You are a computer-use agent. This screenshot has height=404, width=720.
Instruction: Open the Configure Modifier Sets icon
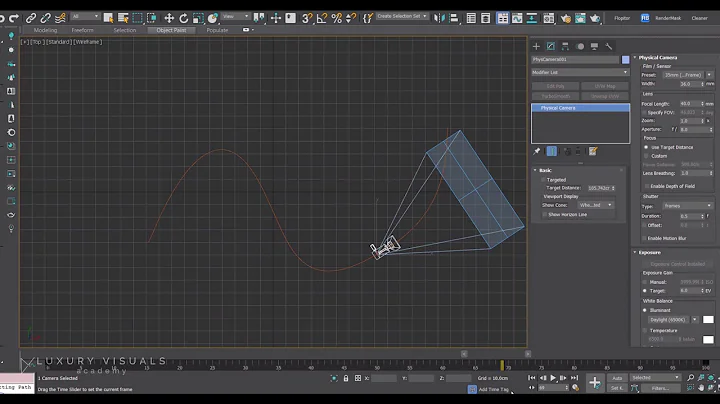tap(593, 151)
